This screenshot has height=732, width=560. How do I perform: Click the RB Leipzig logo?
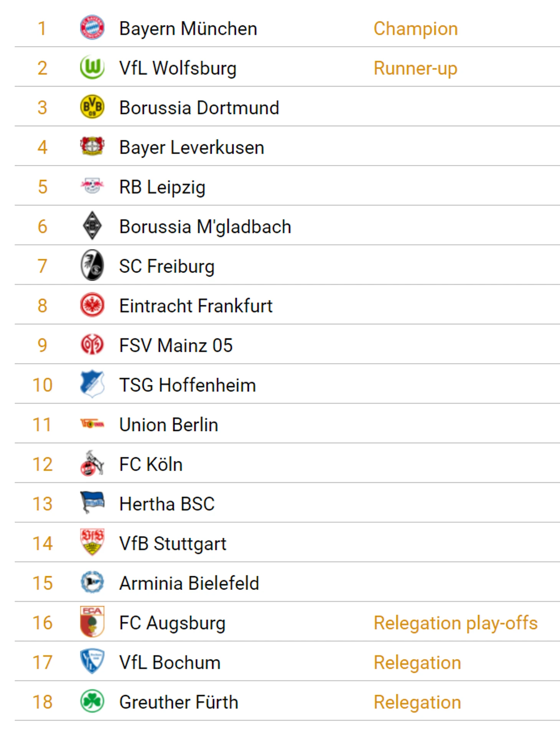click(92, 187)
